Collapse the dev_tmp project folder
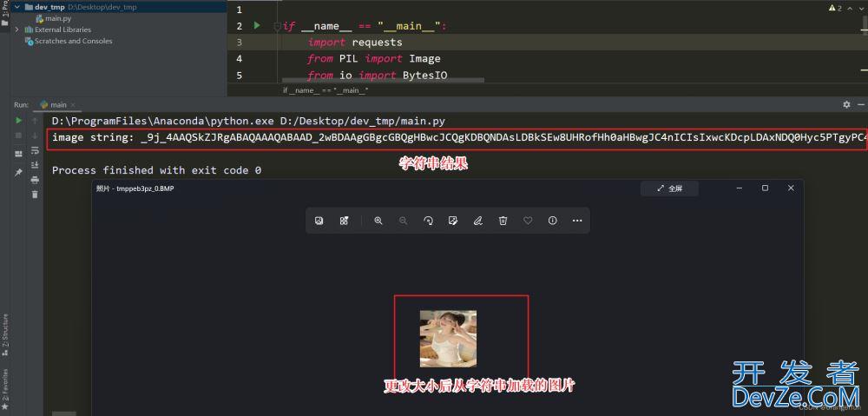 click(17, 7)
